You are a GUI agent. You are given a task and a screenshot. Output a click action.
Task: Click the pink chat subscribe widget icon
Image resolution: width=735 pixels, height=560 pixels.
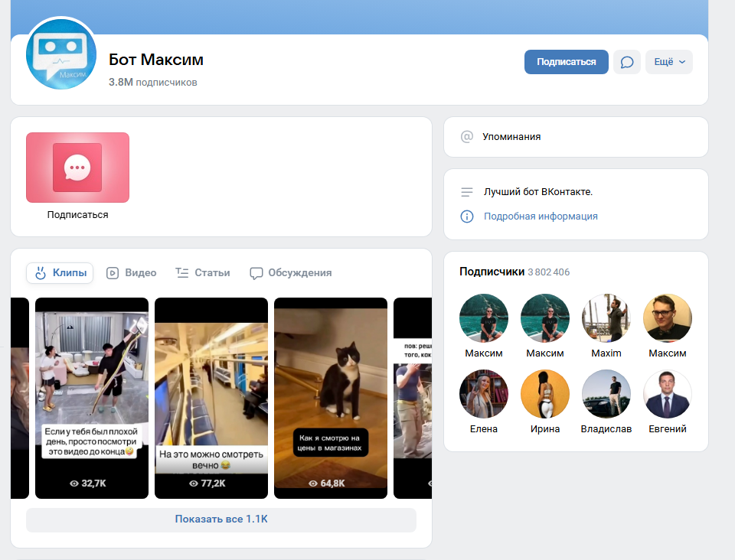77,168
